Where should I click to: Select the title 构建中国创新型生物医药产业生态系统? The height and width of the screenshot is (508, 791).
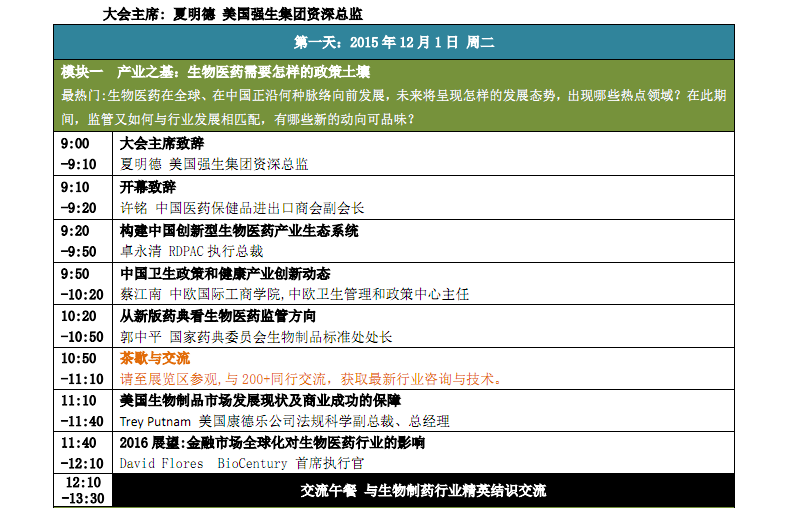[238, 231]
